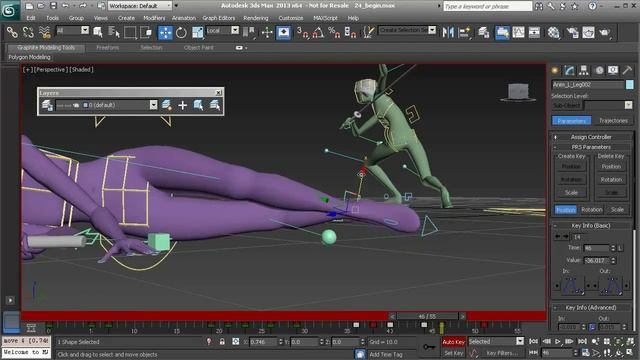640x360 pixels.
Task: Open the layer list dropdown in Layers toolbar
Action: click(x=153, y=105)
